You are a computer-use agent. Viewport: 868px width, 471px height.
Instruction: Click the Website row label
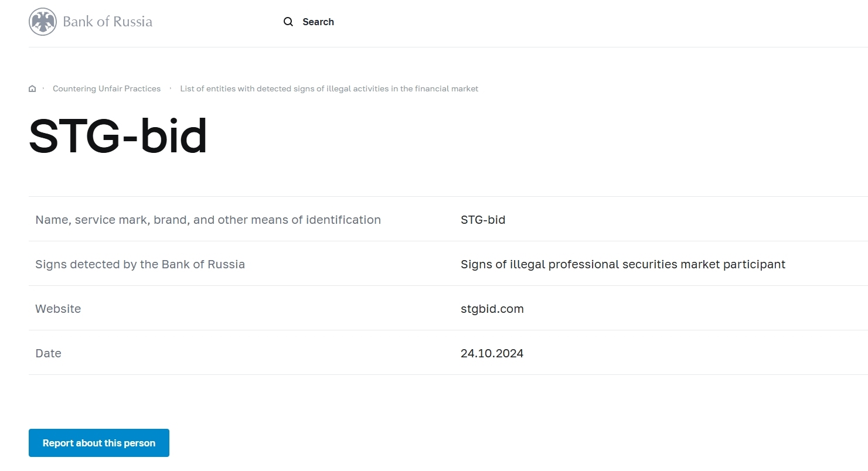pos(58,309)
